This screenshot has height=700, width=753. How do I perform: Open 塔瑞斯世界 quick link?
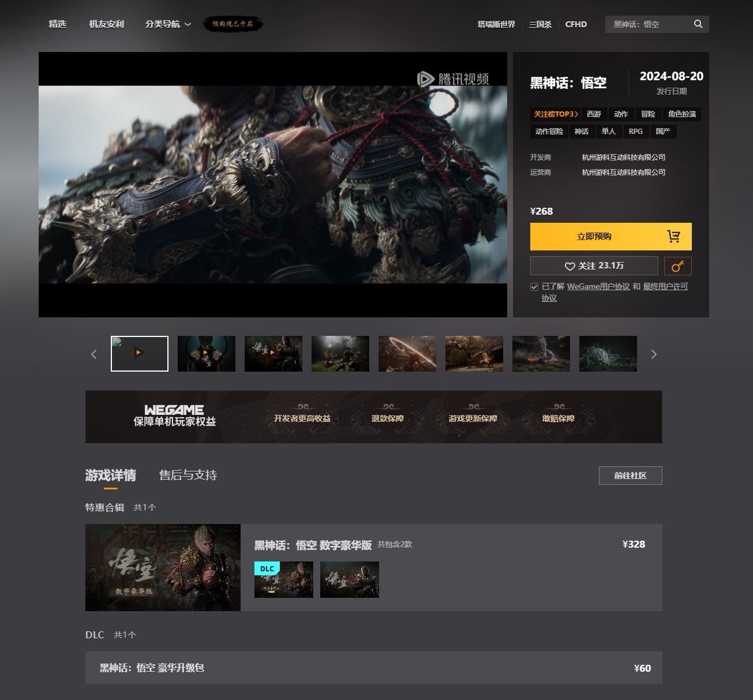496,24
